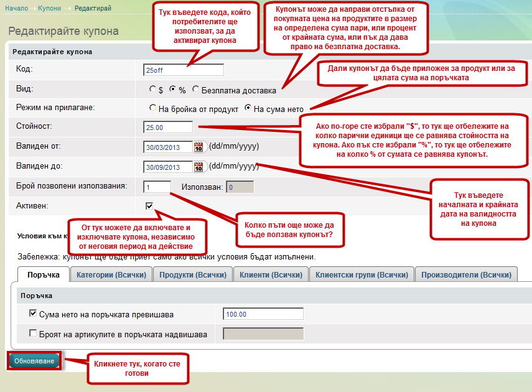The width and height of the screenshot is (532, 392).
Task: Select the $ discount type radio button
Action: click(153, 90)
